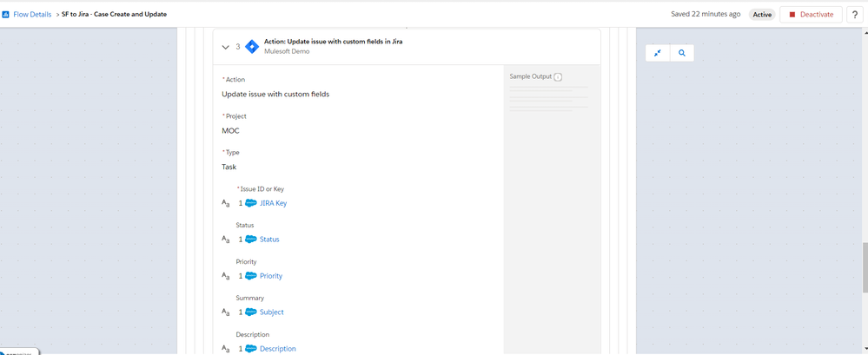Click the Jira diamond icon
Viewport: 868px width, 355px height.
[x=252, y=47]
